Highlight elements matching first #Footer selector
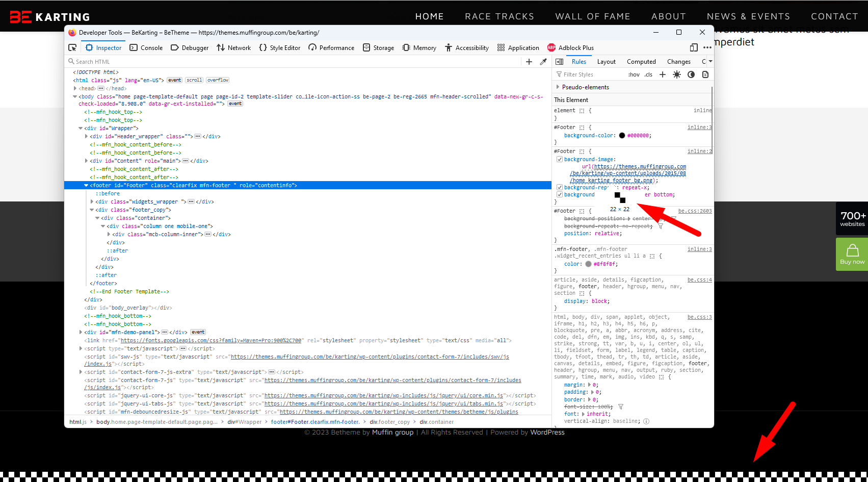The height and width of the screenshot is (482, 868). tap(582, 128)
